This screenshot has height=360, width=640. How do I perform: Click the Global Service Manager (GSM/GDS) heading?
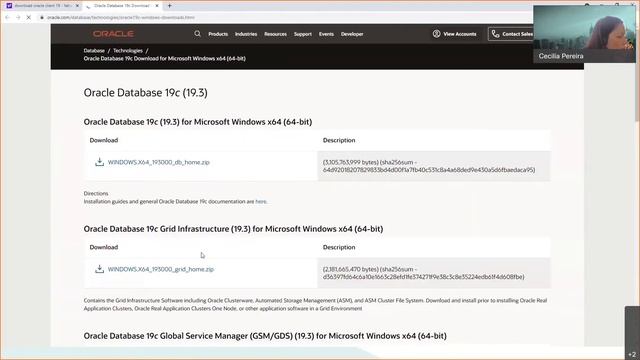click(265, 336)
